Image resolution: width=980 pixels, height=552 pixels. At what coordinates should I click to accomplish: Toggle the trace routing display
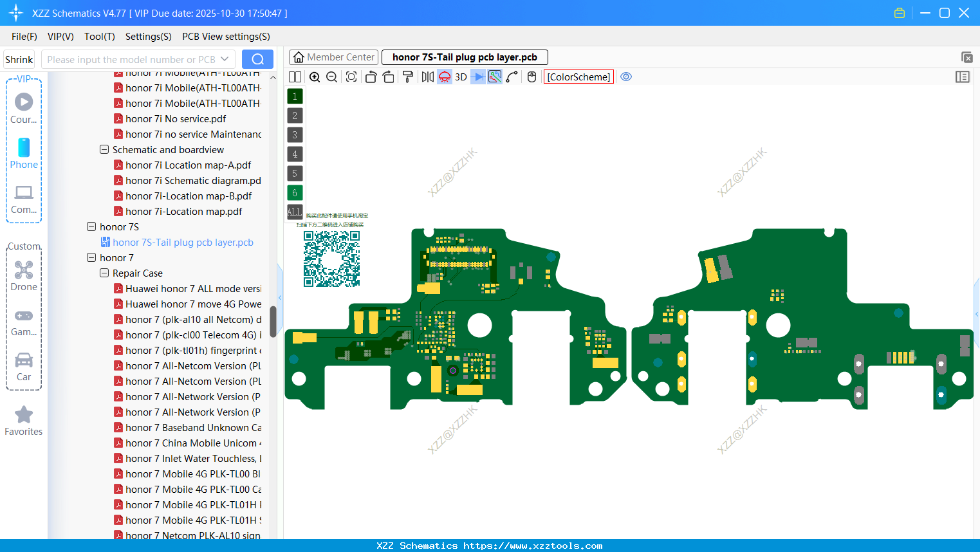495,77
